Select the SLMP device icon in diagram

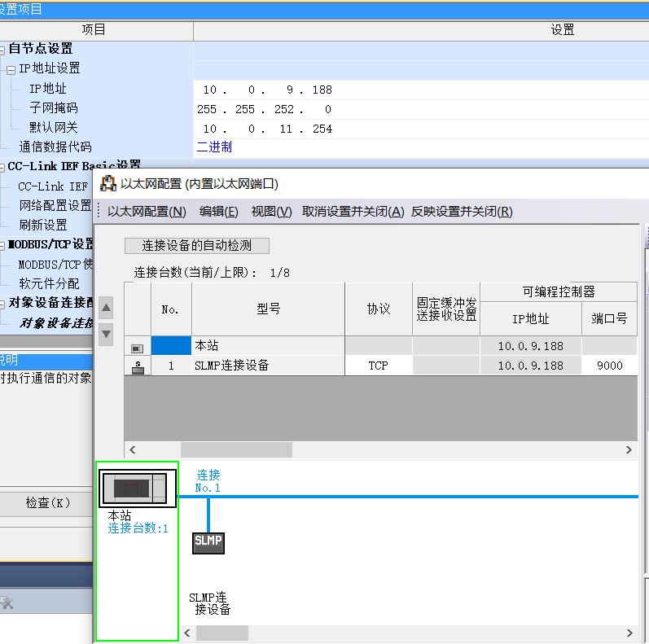(x=208, y=541)
